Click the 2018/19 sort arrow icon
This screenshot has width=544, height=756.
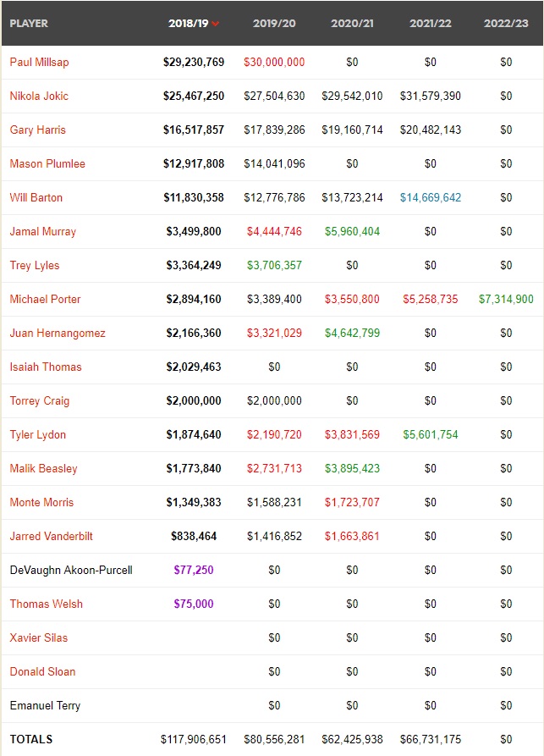coord(216,24)
